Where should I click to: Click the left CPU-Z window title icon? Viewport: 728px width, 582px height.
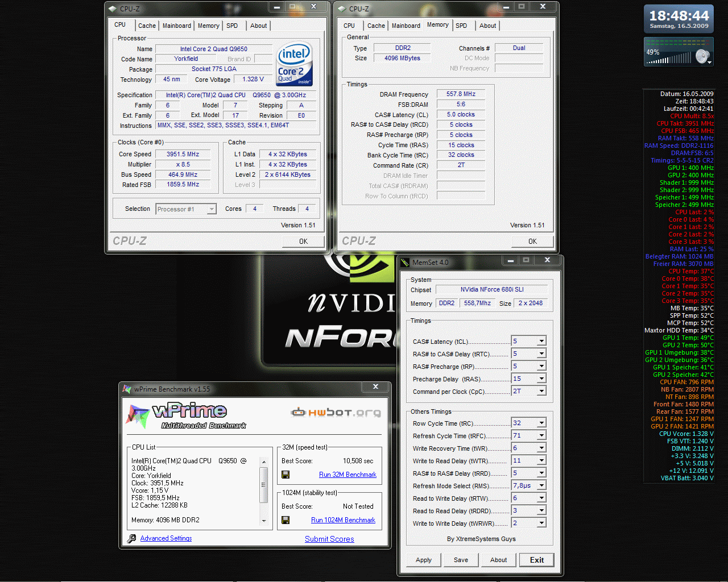pyautogui.click(x=113, y=9)
